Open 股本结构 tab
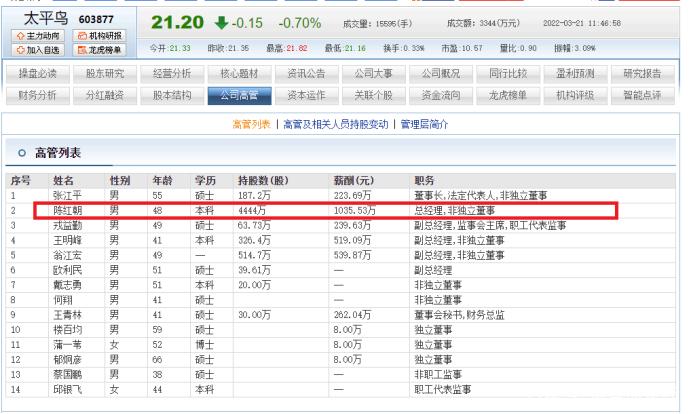The width and height of the screenshot is (691, 414). tap(172, 95)
